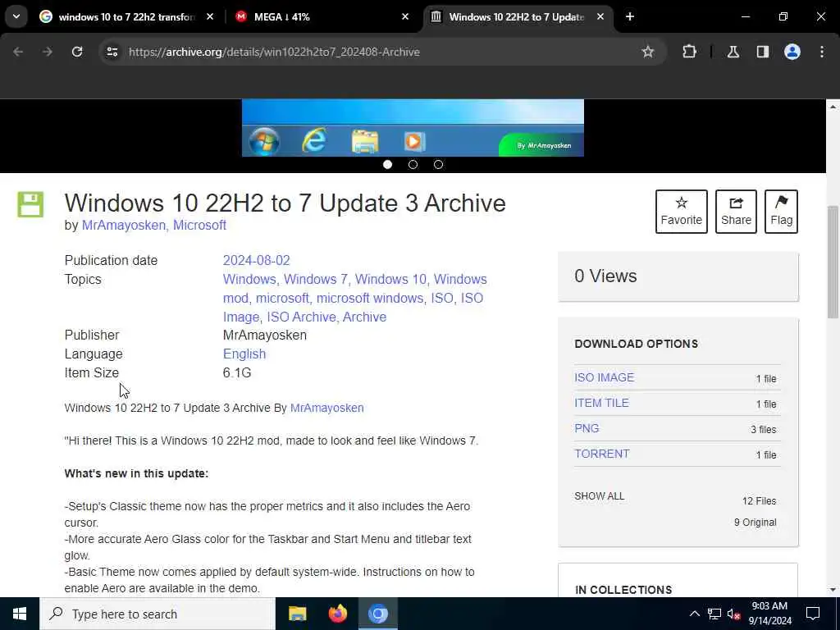Select the first carousel dot

[x=387, y=164]
